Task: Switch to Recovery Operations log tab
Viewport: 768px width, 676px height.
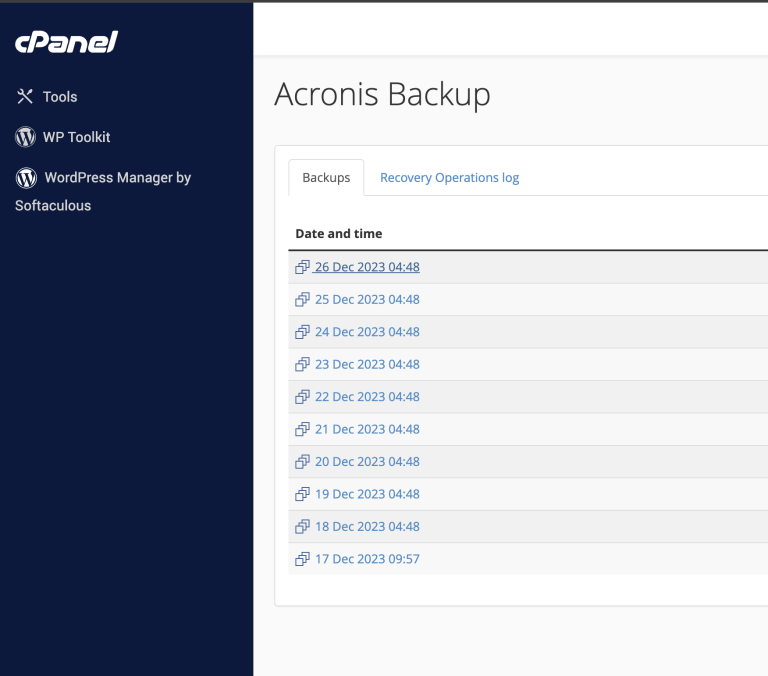Action: (449, 177)
